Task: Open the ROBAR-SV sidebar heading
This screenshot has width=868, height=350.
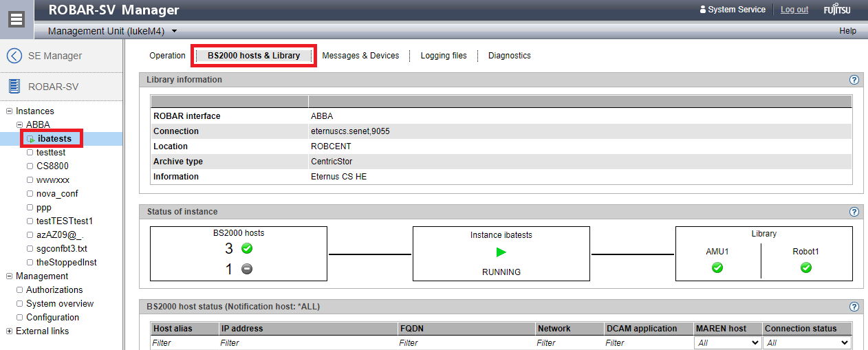Action: [54, 87]
